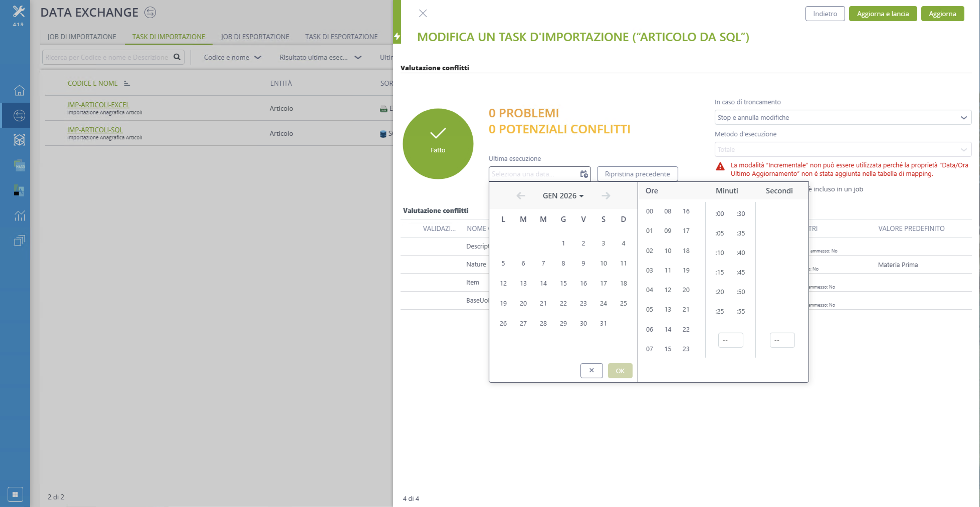
Task: Open IMP-ARTICOLI-EXCEL link
Action: [x=98, y=105]
